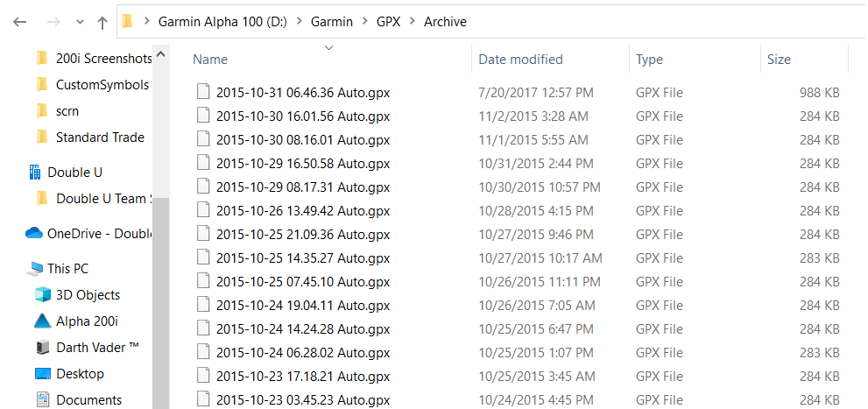Open the Alpha 200i device icon
The height and width of the screenshot is (409, 868).
pyautogui.click(x=43, y=321)
